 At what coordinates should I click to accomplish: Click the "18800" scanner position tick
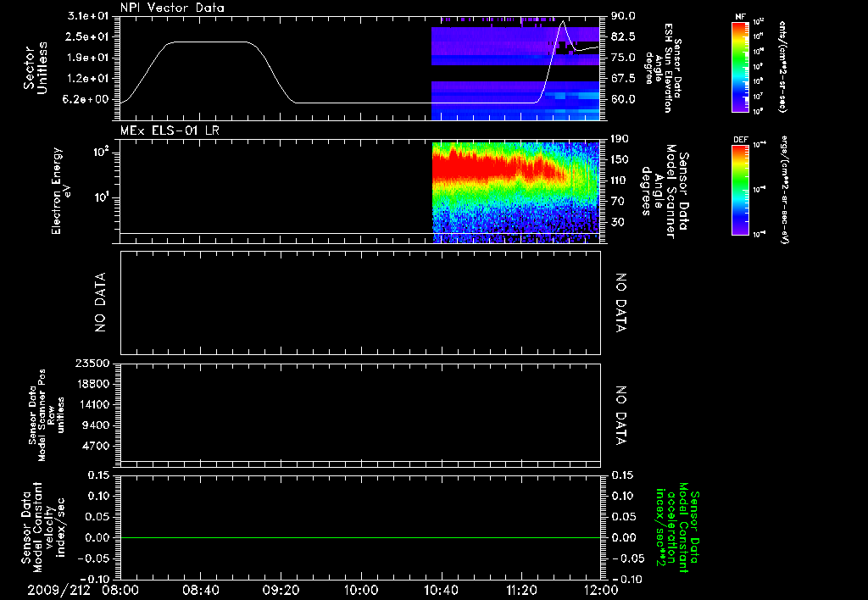click(x=92, y=384)
